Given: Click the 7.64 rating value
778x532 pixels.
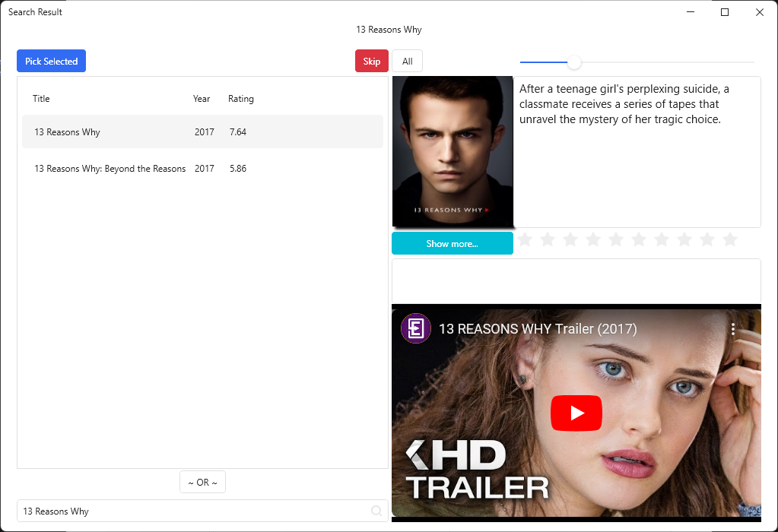Looking at the screenshot, I should [x=238, y=132].
